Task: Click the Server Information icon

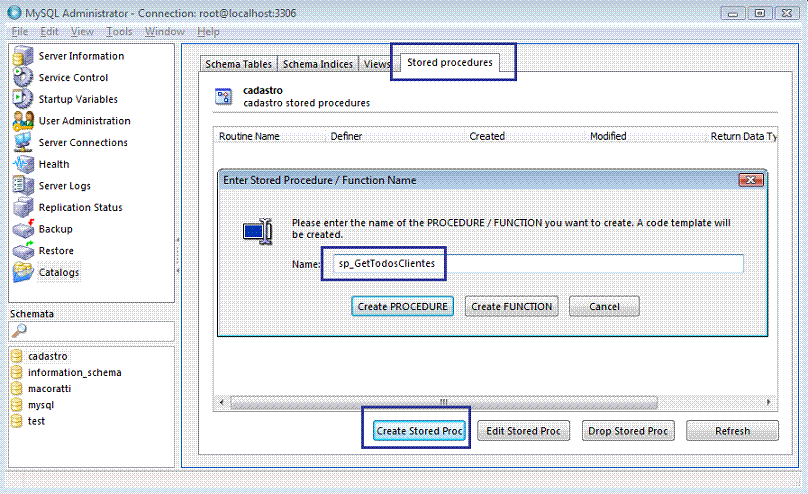Action: pos(23,56)
